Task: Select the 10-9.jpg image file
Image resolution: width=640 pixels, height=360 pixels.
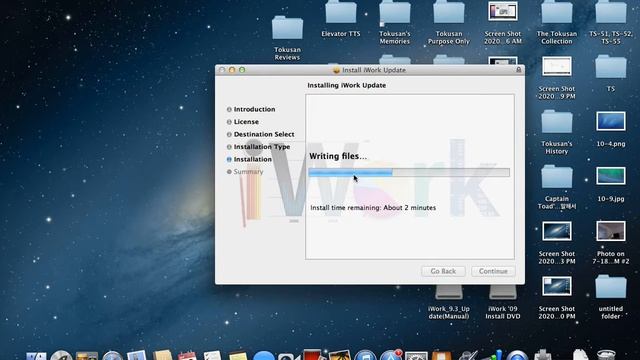Action: pyautogui.click(x=611, y=176)
